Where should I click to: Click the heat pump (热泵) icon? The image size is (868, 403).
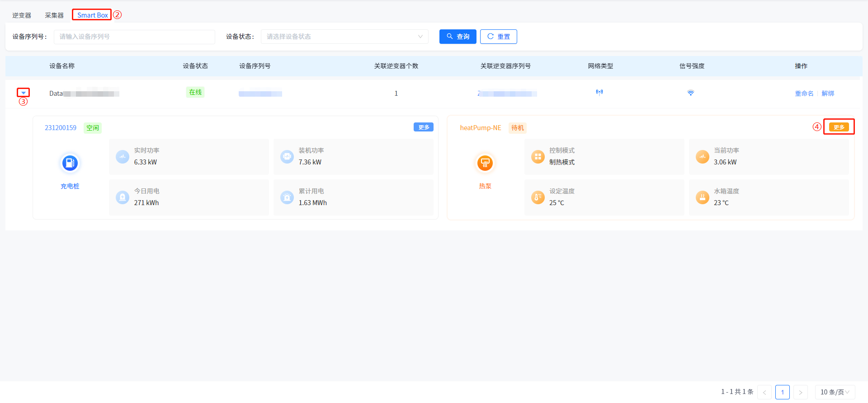(x=485, y=163)
